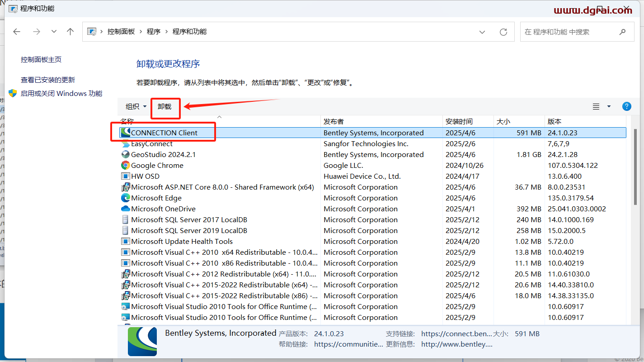Viewport: 644px width, 362px height.
Task: Select the Google Chrome icon
Action: click(x=126, y=165)
